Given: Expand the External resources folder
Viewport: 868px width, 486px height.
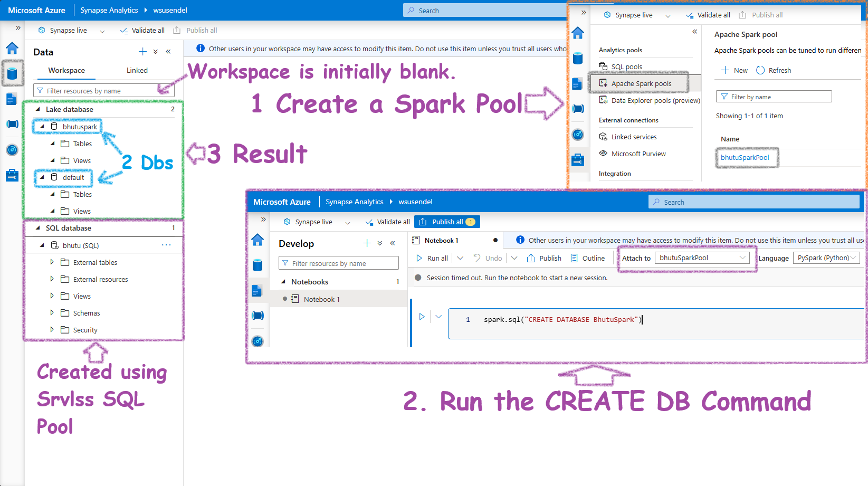Looking at the screenshot, I should [52, 279].
